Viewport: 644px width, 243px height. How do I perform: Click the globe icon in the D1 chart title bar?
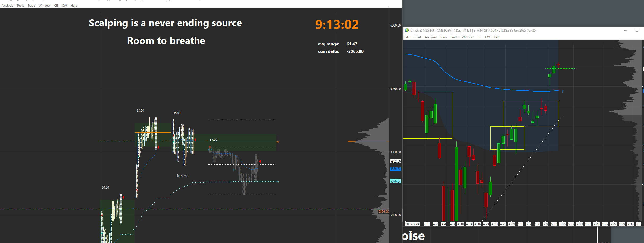pos(407,30)
